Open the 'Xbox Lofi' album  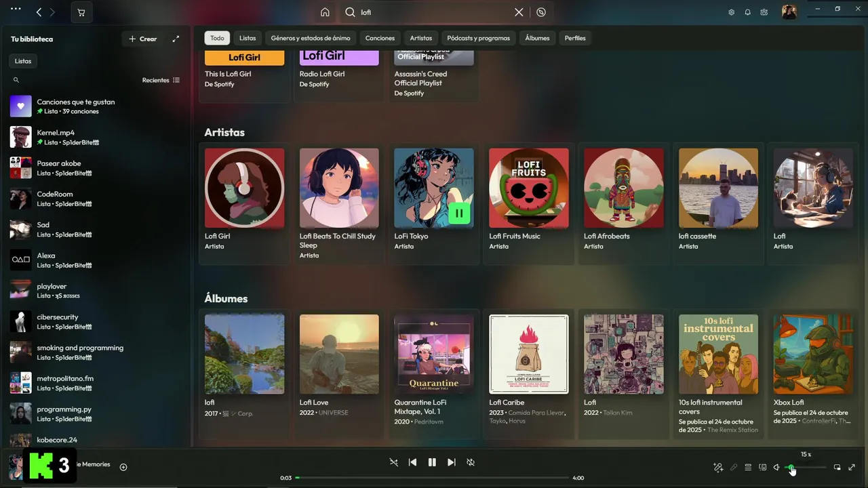[x=813, y=373]
